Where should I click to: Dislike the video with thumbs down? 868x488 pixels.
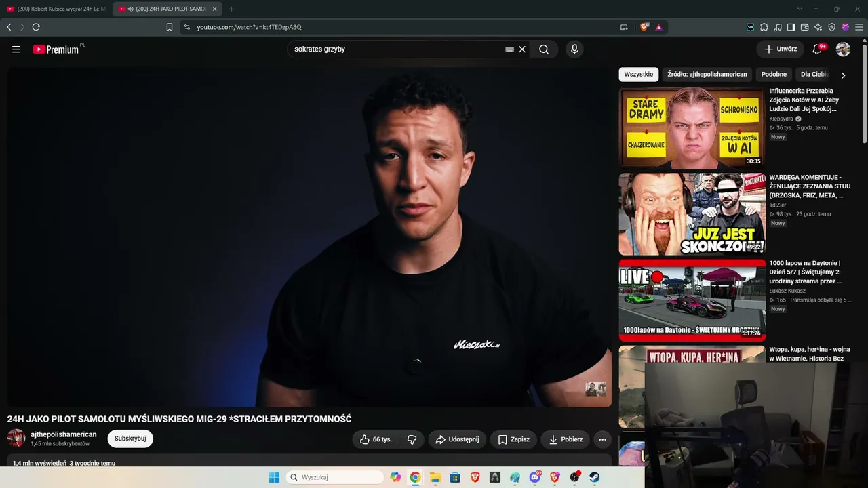(412, 439)
